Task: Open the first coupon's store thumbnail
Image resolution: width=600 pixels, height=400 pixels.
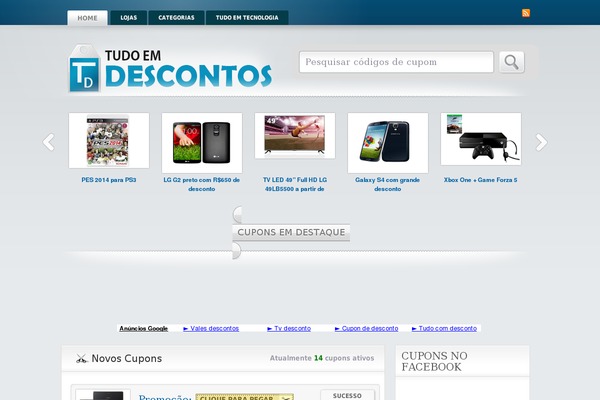Action: point(103,395)
